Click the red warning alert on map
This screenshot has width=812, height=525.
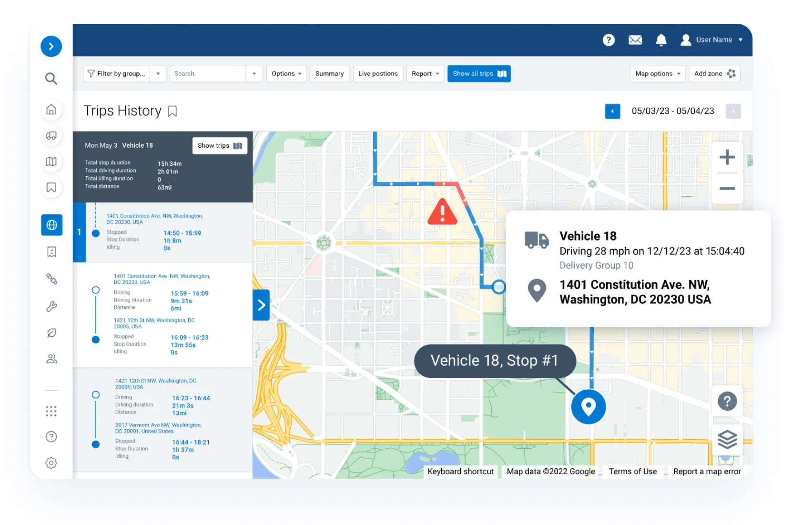442,212
